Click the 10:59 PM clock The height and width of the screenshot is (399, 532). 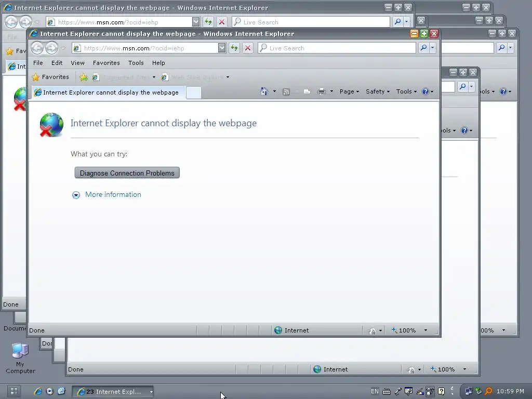click(x=510, y=391)
